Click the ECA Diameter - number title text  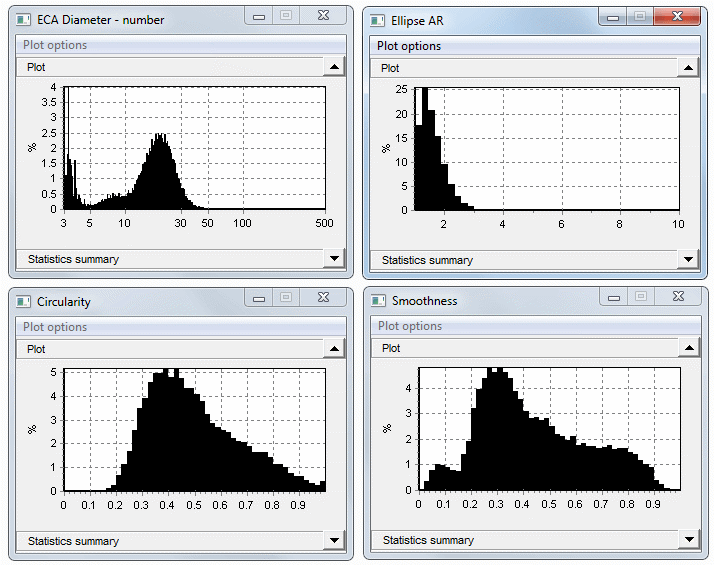tap(100, 20)
